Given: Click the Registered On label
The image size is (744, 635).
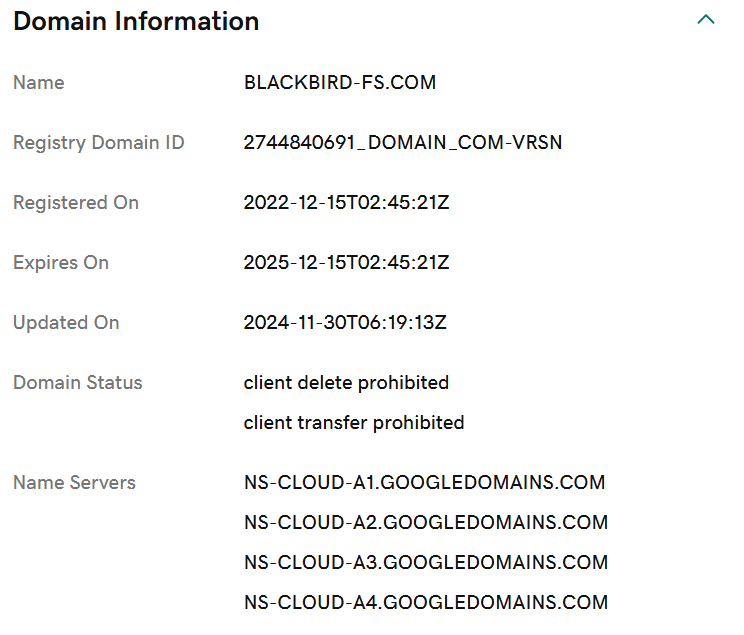Looking at the screenshot, I should (x=76, y=203).
